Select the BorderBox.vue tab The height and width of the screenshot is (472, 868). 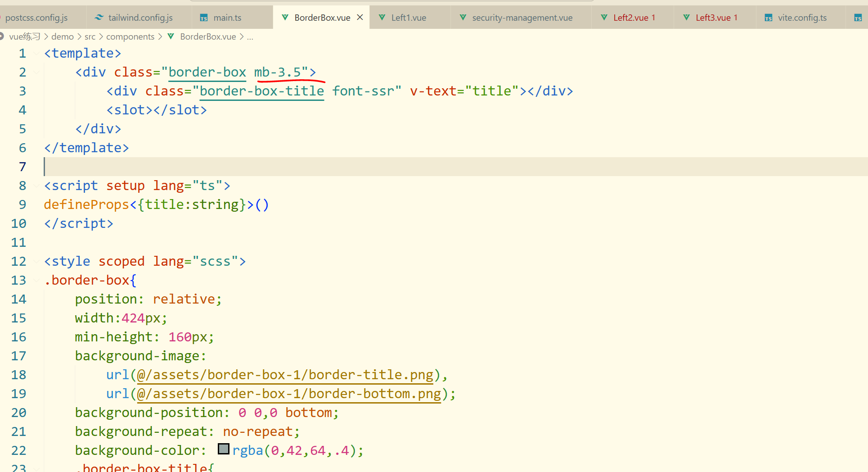click(322, 18)
